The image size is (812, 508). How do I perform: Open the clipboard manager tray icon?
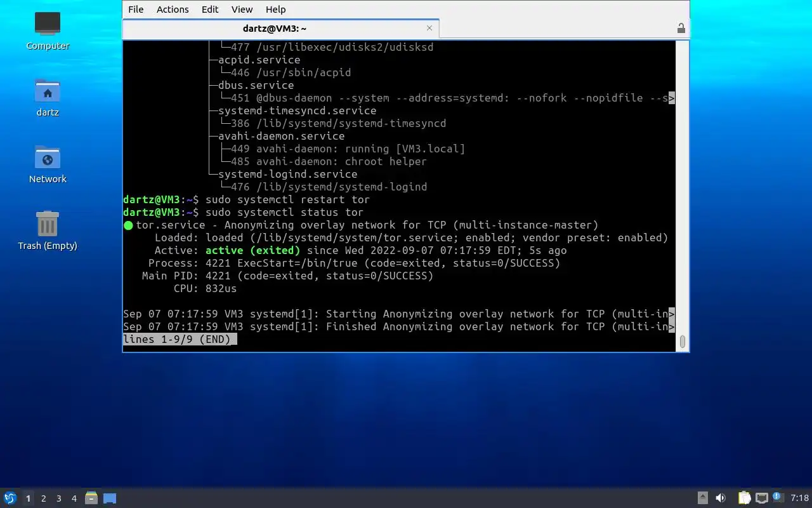(x=745, y=498)
